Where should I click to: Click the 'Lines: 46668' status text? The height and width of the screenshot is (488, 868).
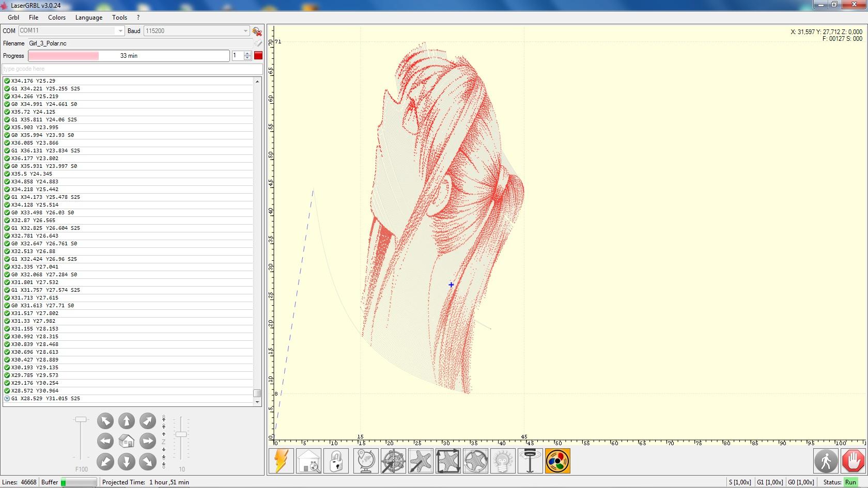(20, 482)
